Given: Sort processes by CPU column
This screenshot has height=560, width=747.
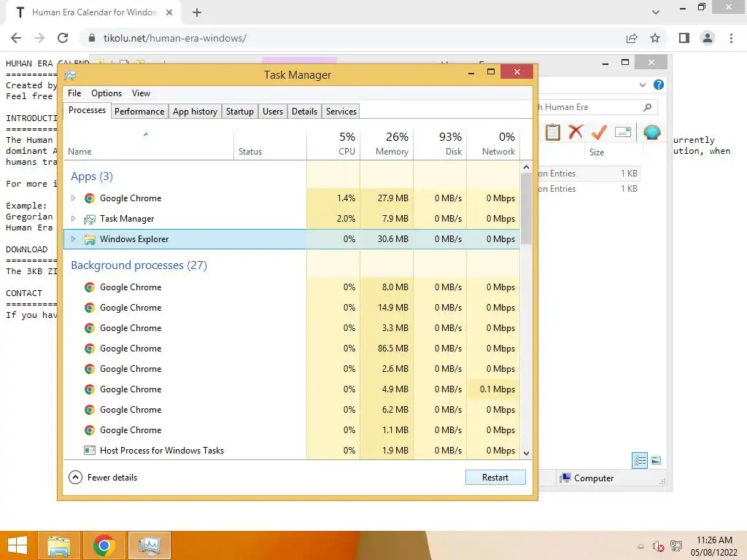Looking at the screenshot, I should tap(333, 144).
